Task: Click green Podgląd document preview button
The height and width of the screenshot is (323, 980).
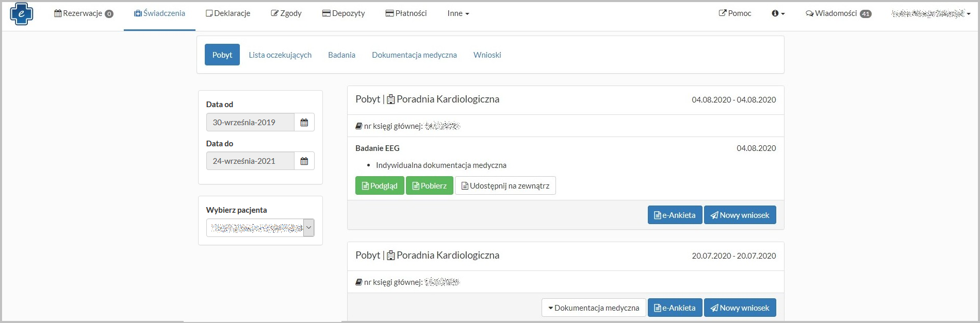Action: 380,186
